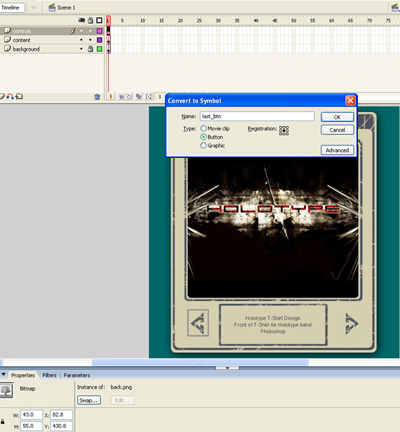Close the Convert to Symbol dialog
Screen dimensions: 400x432
pos(350,100)
